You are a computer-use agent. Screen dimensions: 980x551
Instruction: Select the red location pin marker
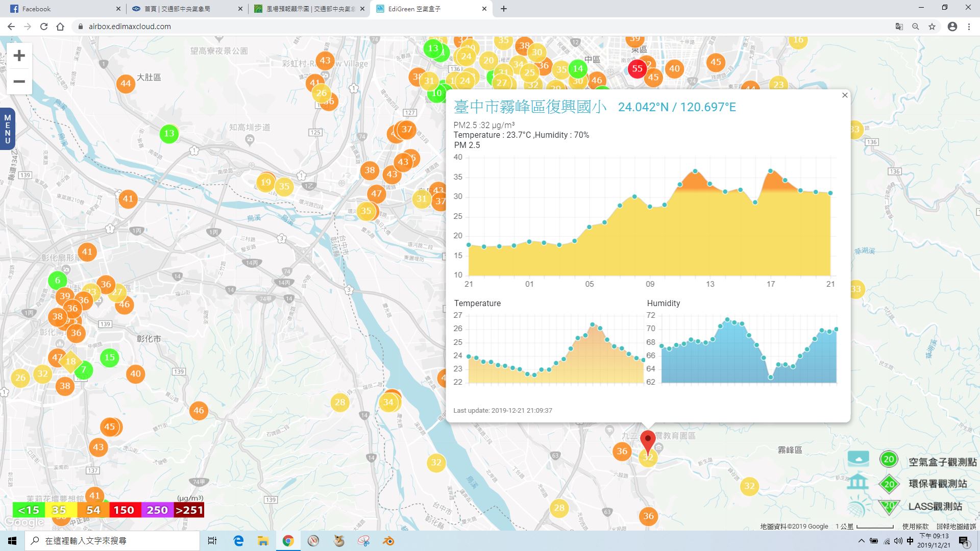point(648,442)
